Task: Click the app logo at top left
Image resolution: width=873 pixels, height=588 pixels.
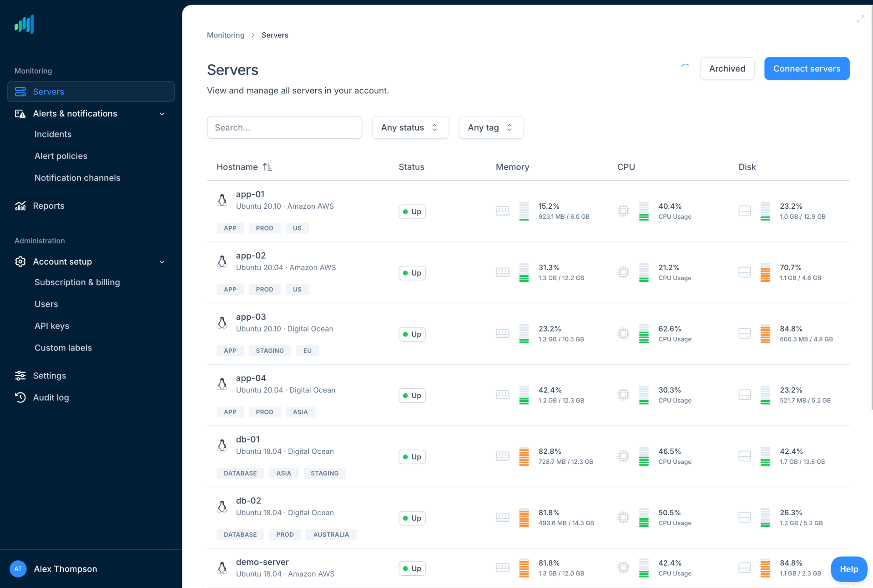Action: pyautogui.click(x=24, y=24)
